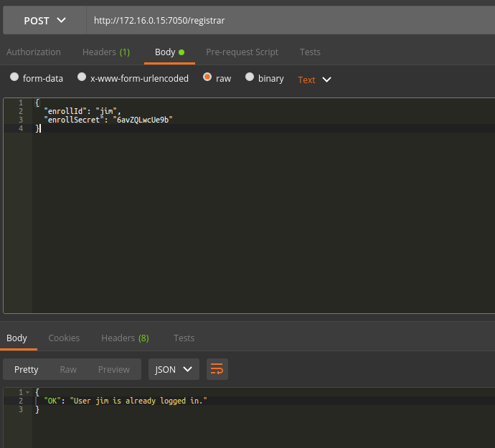Click the "OK" key in response
The width and height of the screenshot is (495, 448).
[52, 401]
